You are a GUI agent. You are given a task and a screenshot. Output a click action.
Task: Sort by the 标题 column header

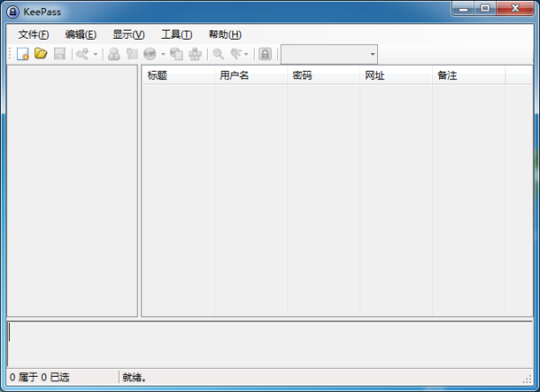(x=178, y=76)
